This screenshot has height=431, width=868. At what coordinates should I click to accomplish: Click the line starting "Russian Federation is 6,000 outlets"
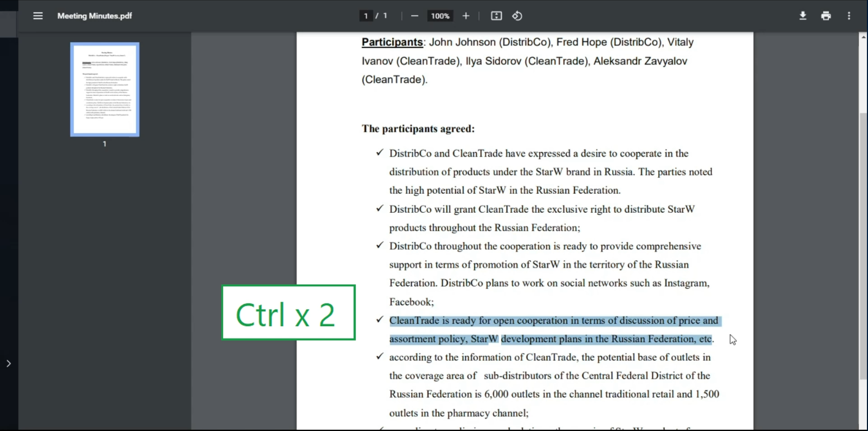(x=554, y=394)
